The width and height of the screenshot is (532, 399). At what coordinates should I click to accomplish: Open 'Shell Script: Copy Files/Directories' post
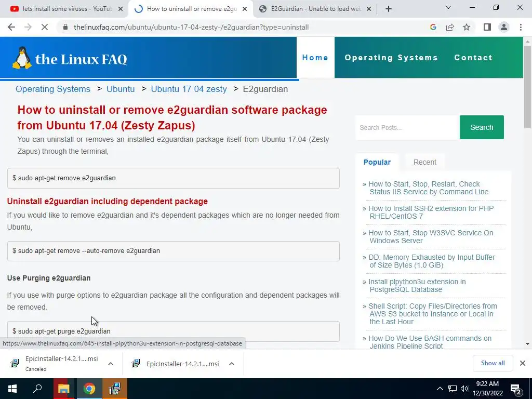click(433, 314)
